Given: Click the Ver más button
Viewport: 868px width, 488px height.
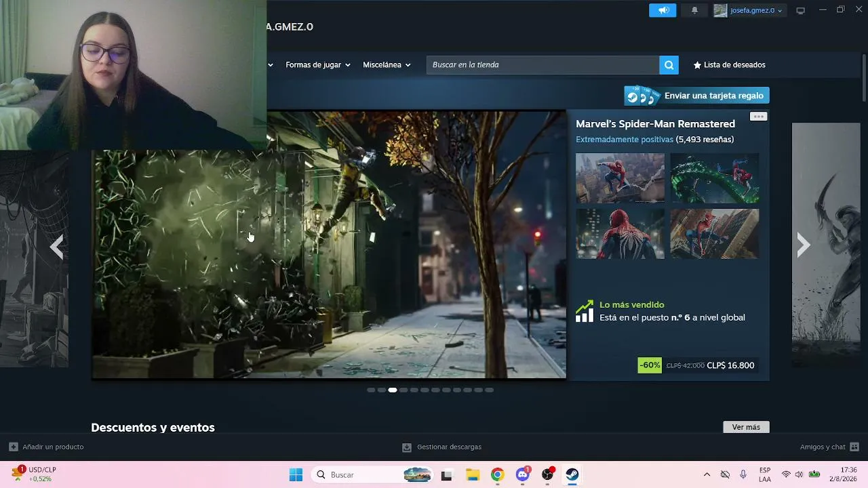Looking at the screenshot, I should [x=746, y=427].
